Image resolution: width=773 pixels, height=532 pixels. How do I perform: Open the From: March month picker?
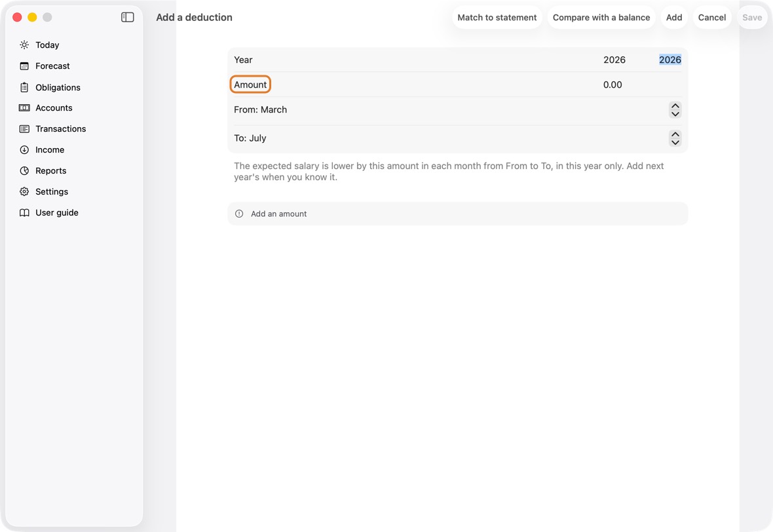click(457, 109)
